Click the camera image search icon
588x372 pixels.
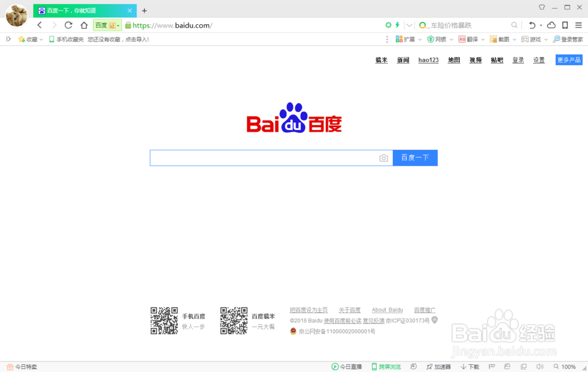pos(383,158)
